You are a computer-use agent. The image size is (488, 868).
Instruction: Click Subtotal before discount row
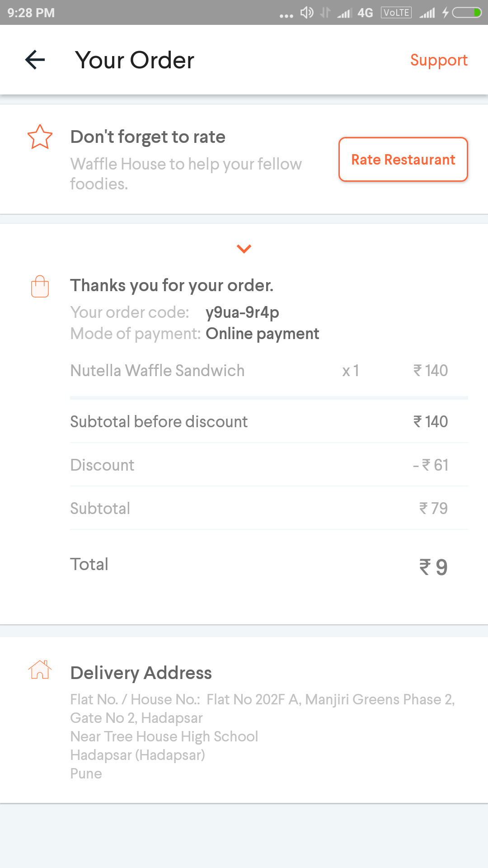[269, 422]
